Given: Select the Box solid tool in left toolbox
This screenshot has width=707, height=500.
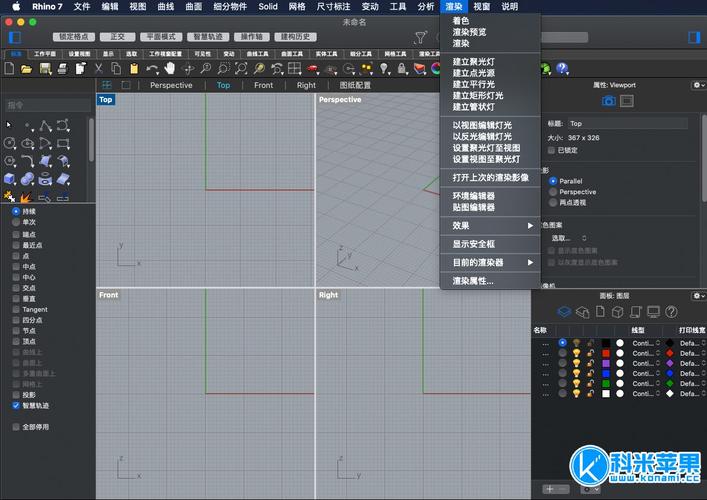Looking at the screenshot, I should [x=9, y=179].
